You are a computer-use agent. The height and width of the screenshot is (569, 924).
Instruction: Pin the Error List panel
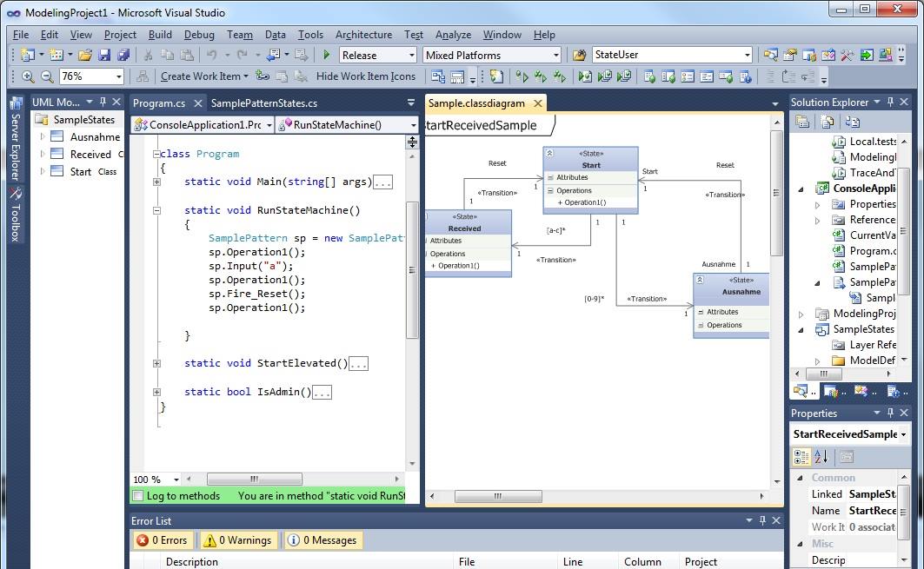tap(762, 520)
